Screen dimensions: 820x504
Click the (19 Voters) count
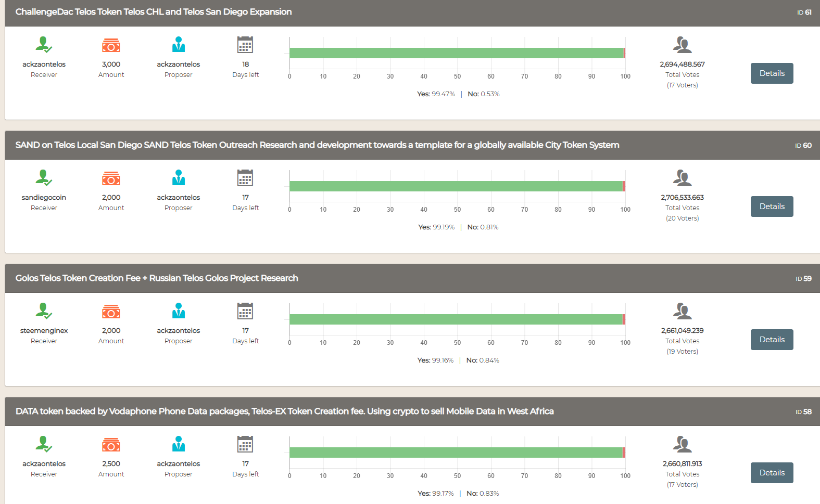682,352
